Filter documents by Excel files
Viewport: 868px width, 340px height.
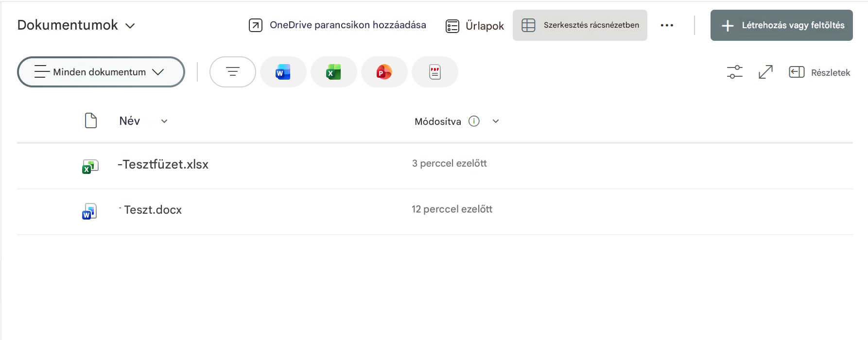[333, 72]
